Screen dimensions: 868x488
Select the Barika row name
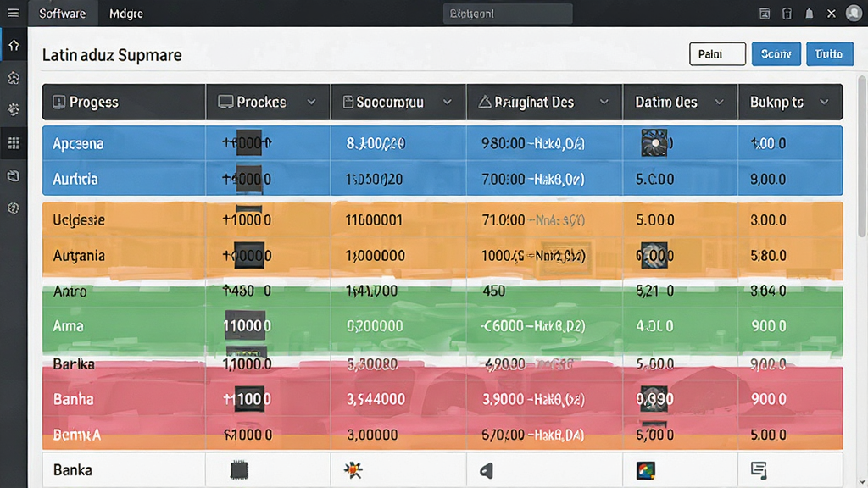[74, 364]
